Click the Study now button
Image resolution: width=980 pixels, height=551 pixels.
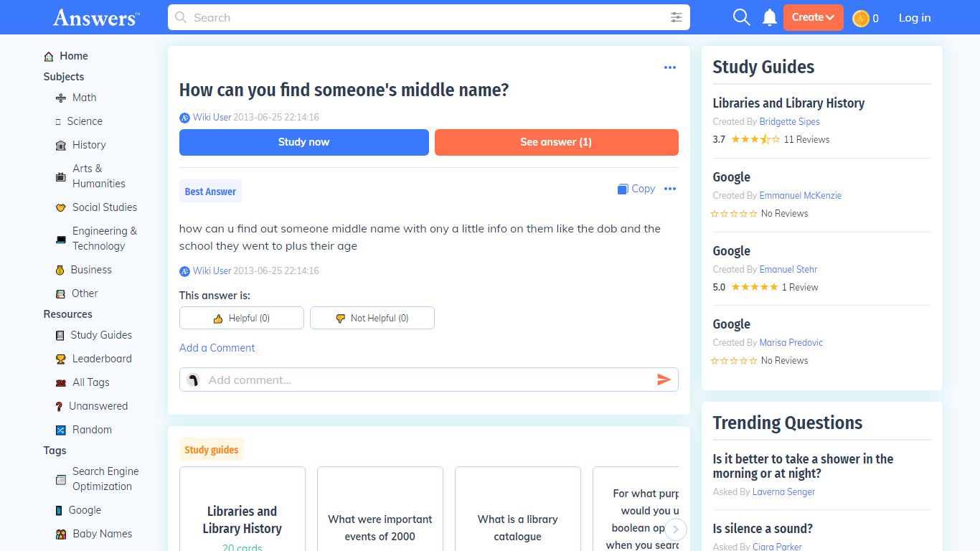click(304, 142)
